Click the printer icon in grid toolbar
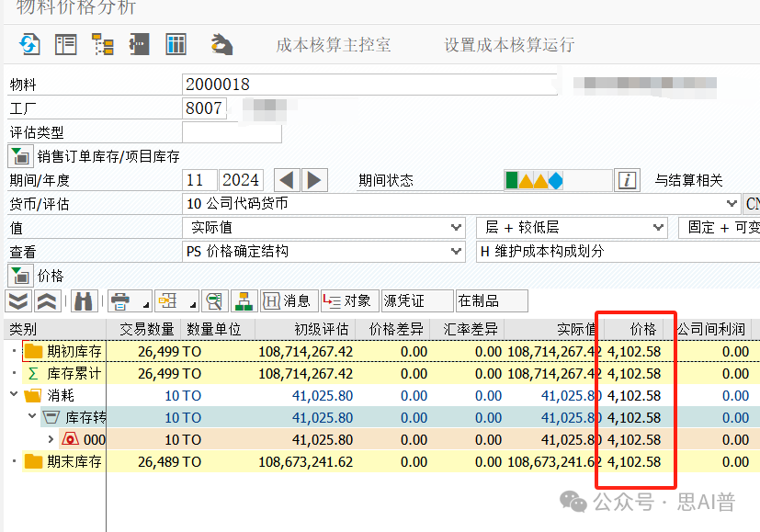The image size is (760, 532). click(x=119, y=300)
